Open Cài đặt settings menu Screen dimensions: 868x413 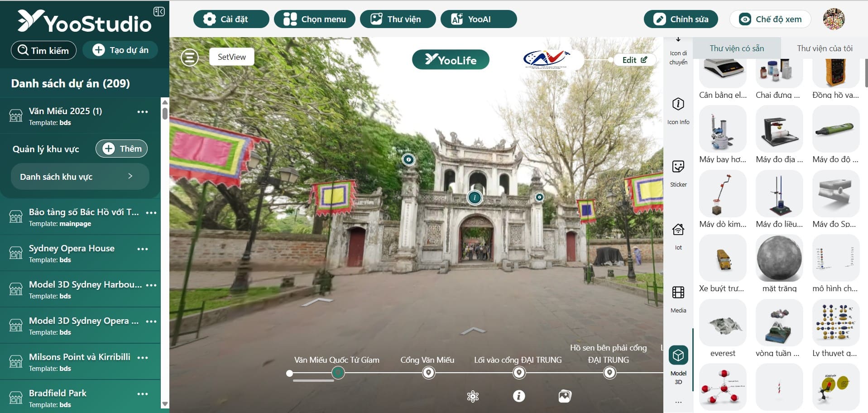(x=231, y=19)
